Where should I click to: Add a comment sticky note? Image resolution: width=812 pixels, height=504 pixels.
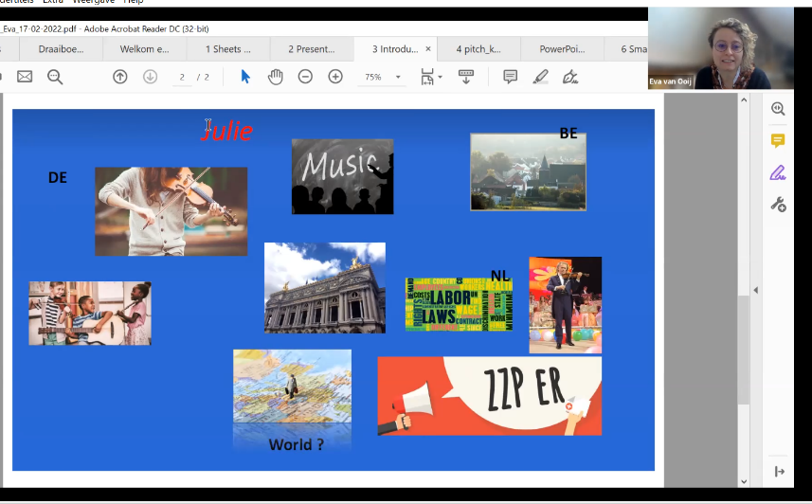point(510,77)
